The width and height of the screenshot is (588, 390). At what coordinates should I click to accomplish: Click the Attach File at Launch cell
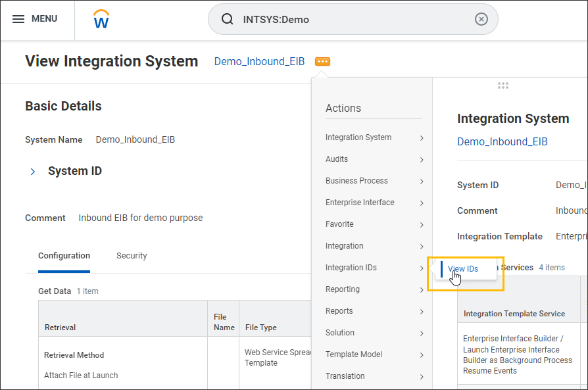[81, 376]
